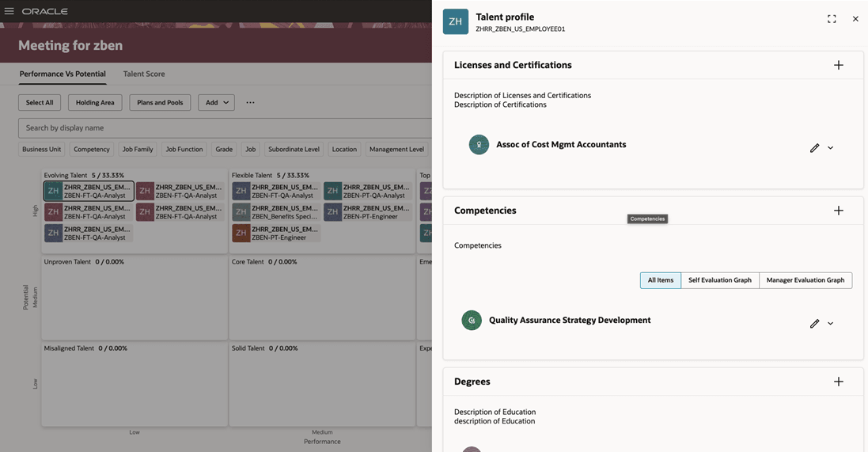This screenshot has width=868, height=452.
Task: Click Quality Assurance Strategy Development title
Action: 570,320
